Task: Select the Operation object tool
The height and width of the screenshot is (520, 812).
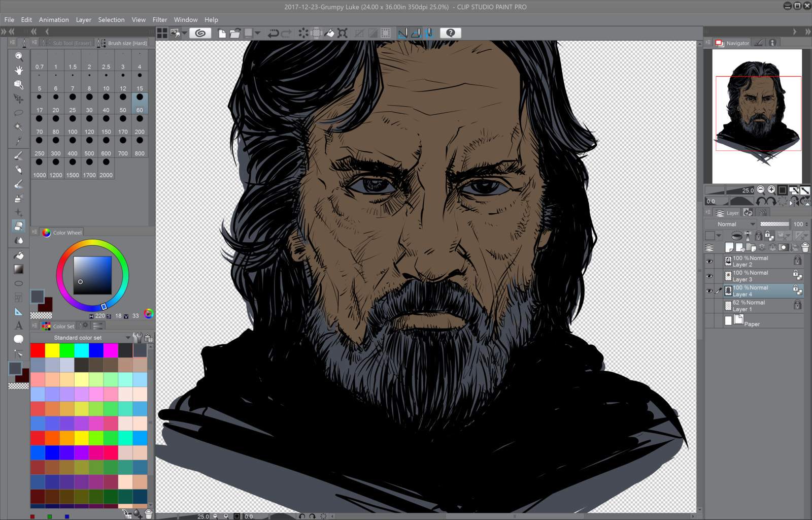Action: [x=19, y=84]
